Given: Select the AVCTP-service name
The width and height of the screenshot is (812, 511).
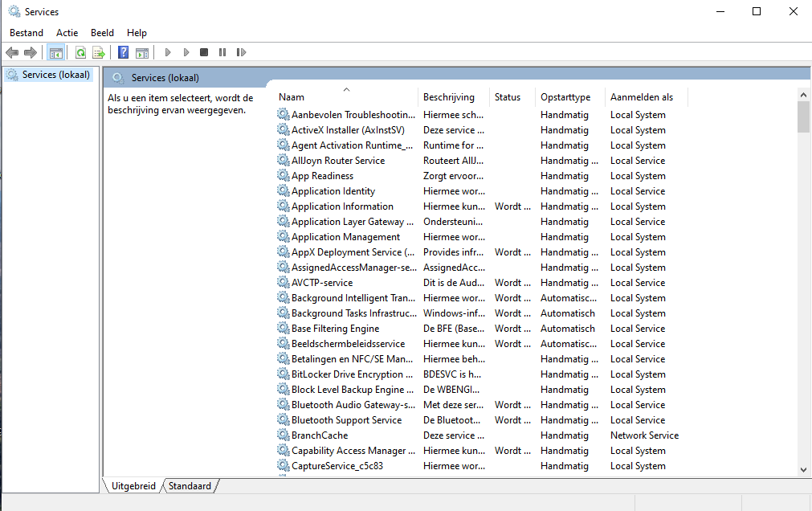Looking at the screenshot, I should point(322,283).
